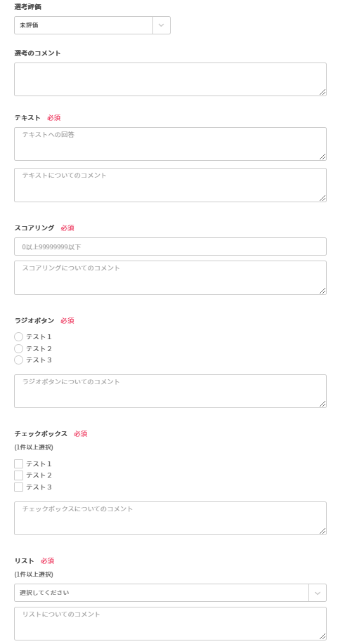
Task: Check the テスト２ checkbox
Action: tap(18, 475)
